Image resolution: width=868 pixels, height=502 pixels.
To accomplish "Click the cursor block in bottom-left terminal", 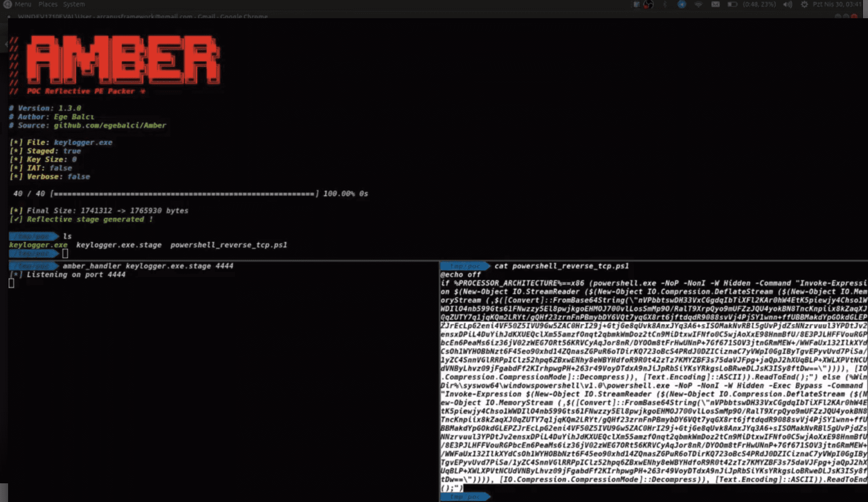I will coord(12,283).
